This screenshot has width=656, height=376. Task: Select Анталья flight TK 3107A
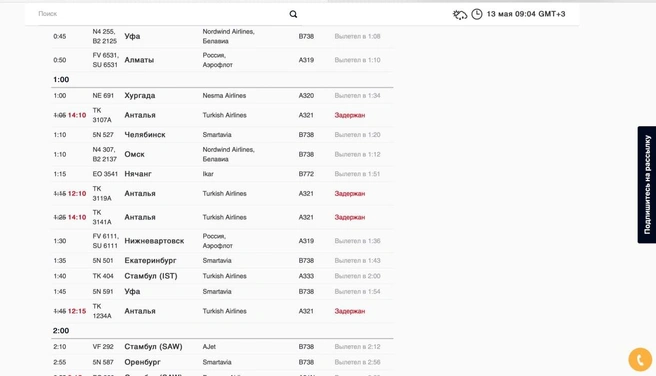pos(222,115)
